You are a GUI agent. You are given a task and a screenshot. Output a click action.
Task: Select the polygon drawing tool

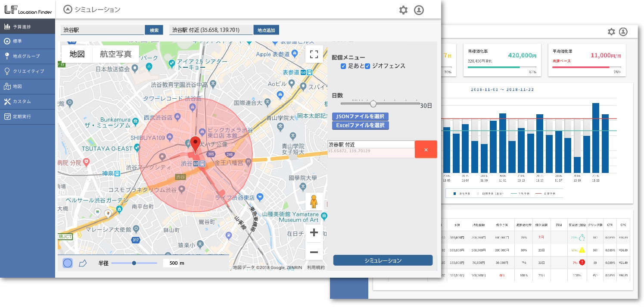83,263
